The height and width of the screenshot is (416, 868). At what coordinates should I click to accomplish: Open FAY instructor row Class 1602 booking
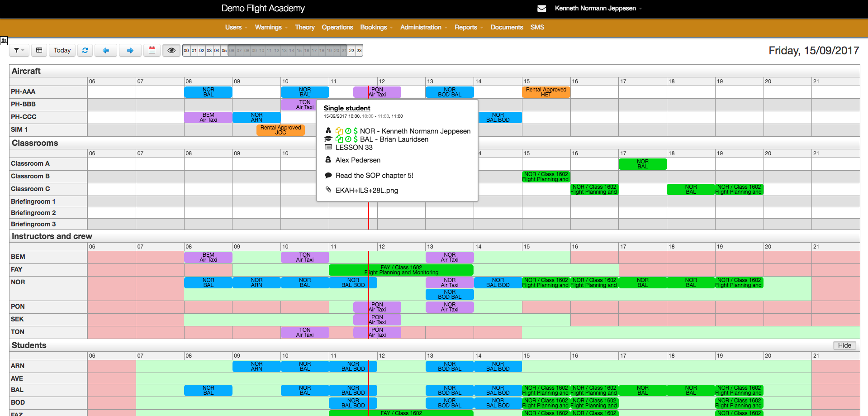point(401,270)
